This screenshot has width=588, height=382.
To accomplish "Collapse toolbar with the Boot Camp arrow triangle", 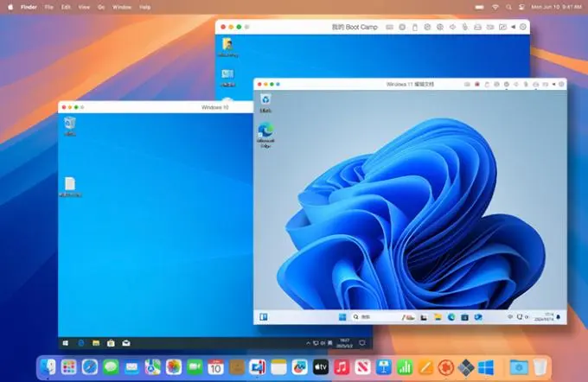I will point(514,27).
